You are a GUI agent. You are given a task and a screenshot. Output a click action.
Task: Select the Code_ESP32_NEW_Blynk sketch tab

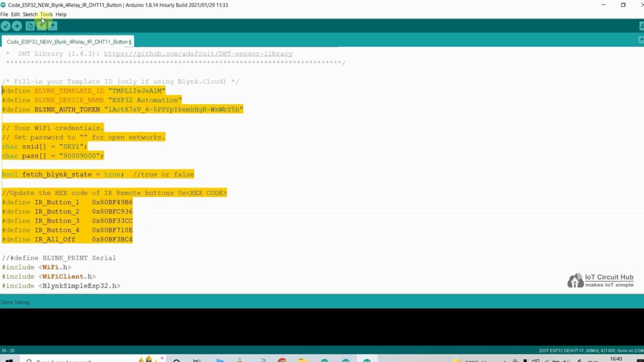pos(69,42)
